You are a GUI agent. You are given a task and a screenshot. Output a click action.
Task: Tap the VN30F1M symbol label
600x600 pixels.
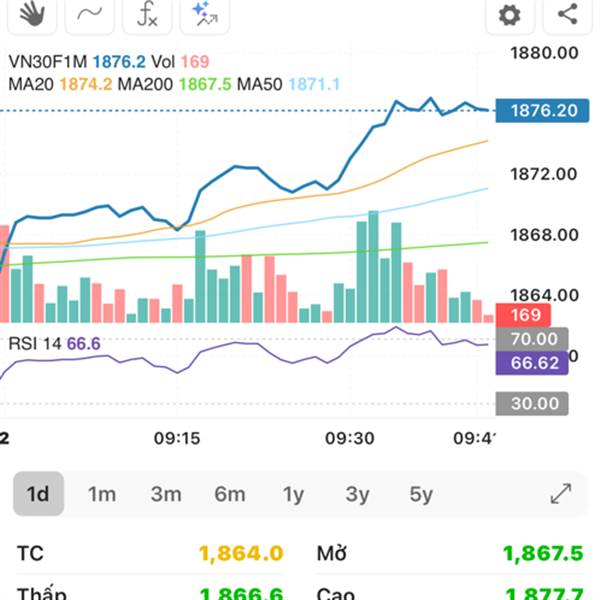(47, 62)
